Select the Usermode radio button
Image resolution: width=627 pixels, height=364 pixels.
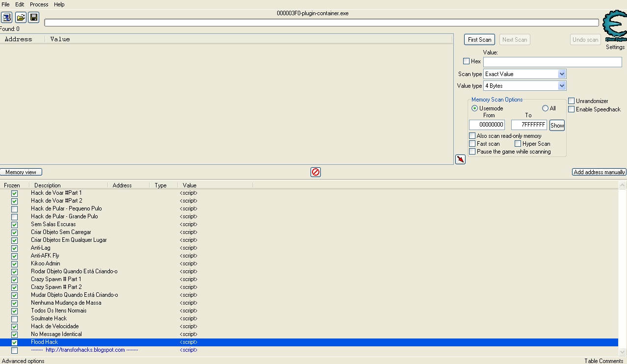[x=474, y=108]
